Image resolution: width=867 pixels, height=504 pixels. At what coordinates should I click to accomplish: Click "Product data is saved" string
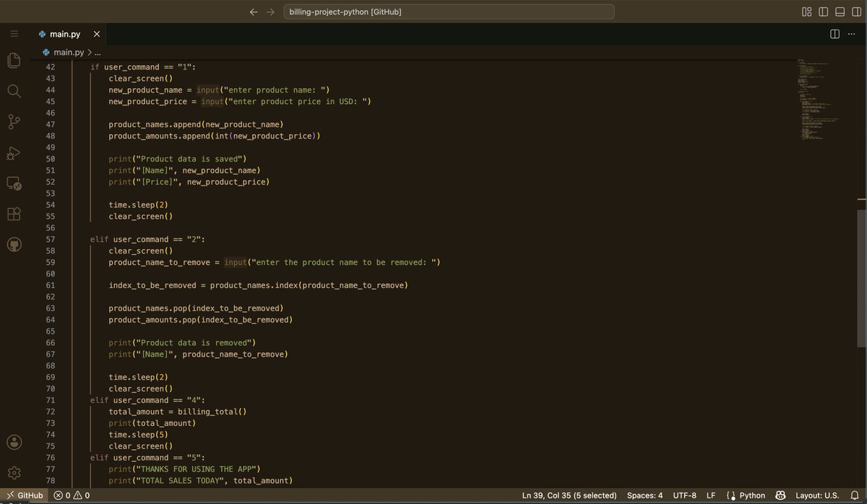[191, 159]
